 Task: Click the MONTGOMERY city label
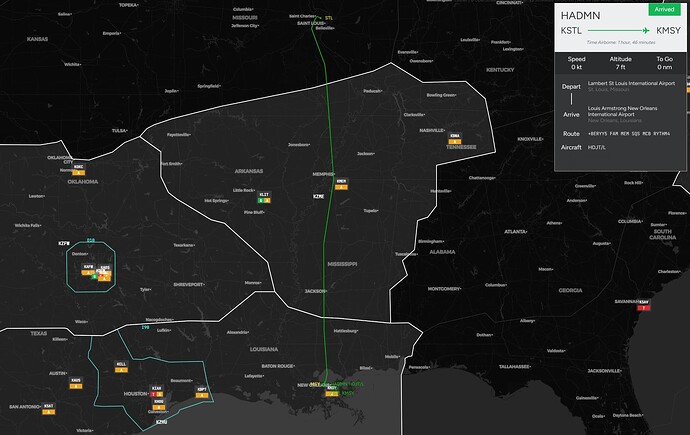pos(444,289)
